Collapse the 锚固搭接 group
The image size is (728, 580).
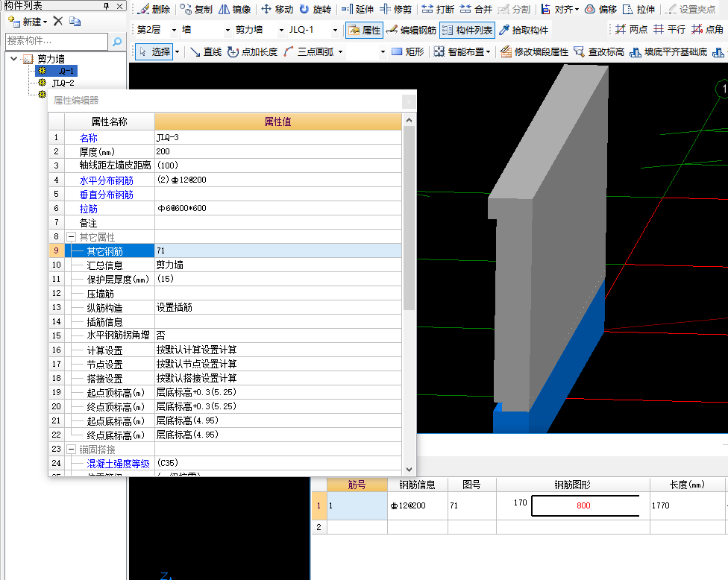[x=71, y=449]
